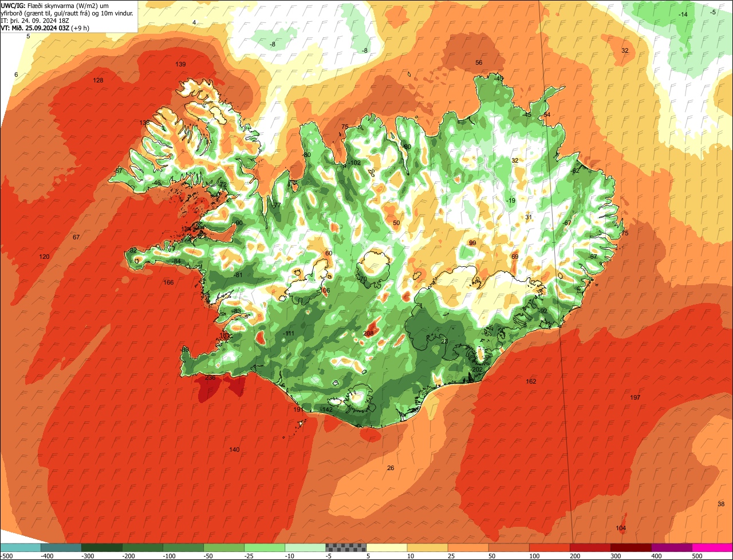The width and height of the screenshot is (733, 560).
Task: Click the magenta legend swatch above 500
Action: 712,547
